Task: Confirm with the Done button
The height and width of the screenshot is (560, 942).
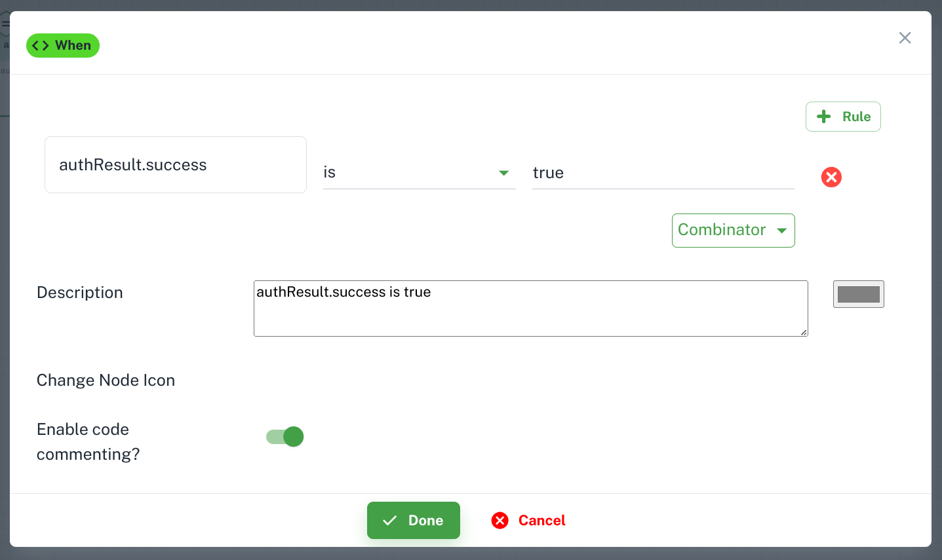Action: point(414,520)
